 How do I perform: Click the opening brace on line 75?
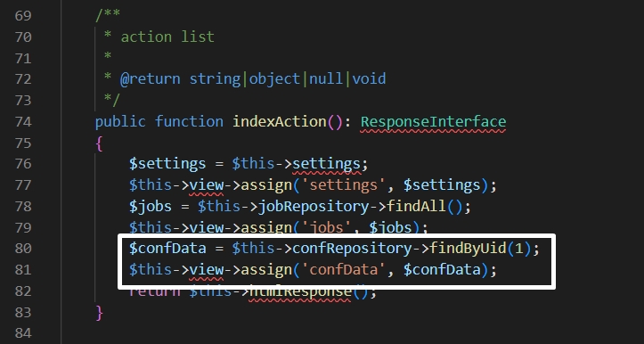(99, 143)
